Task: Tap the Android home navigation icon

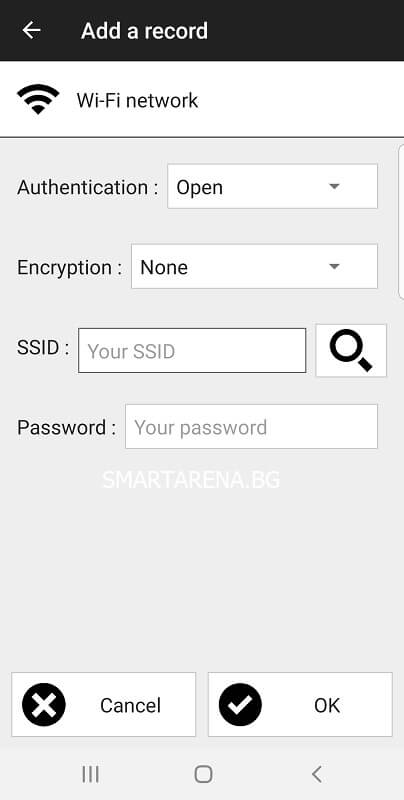Action: [203, 774]
